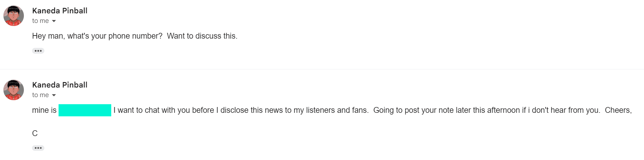The height and width of the screenshot is (160, 644).
Task: Click the words "mine is" in the reply
Action: tap(44, 110)
